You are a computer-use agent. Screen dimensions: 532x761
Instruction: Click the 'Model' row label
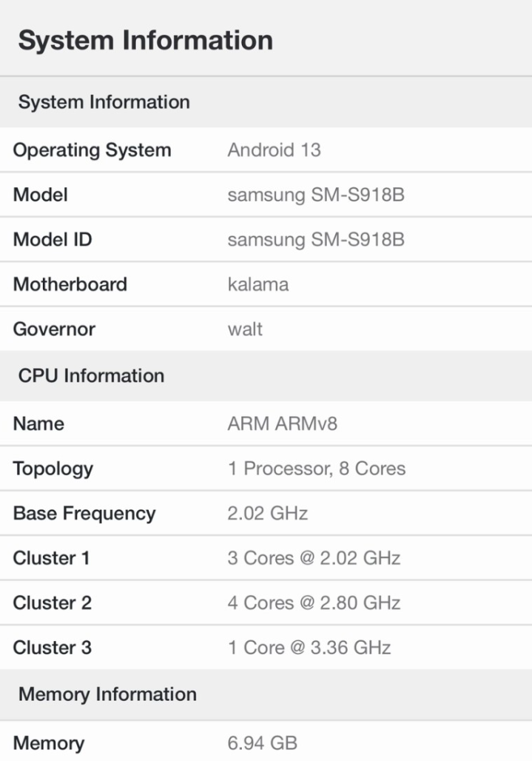40,195
